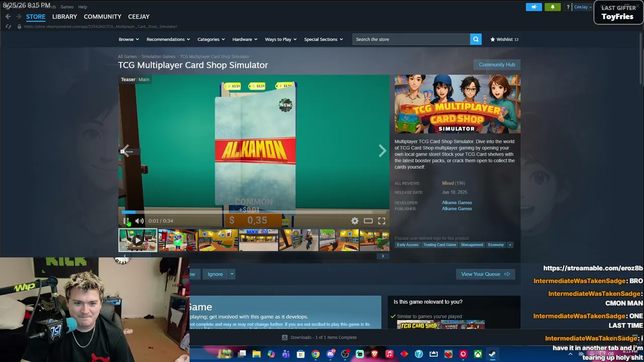Image resolution: width=644 pixels, height=362 pixels.
Task: Click the Management tag
Action: [x=472, y=245]
